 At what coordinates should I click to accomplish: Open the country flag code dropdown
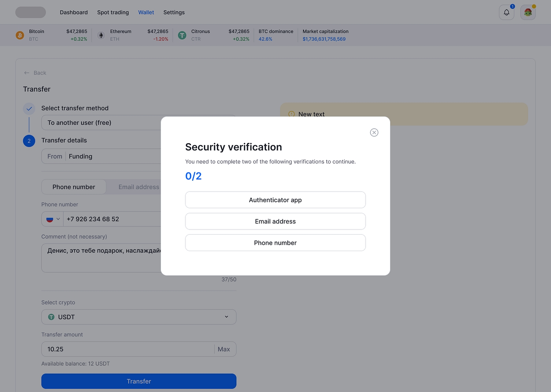[x=53, y=219]
